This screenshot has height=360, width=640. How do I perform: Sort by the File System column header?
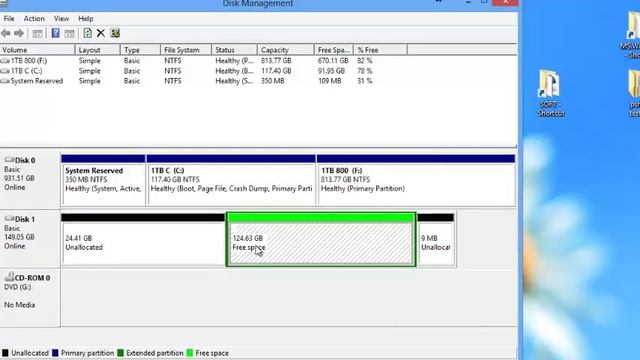186,50
